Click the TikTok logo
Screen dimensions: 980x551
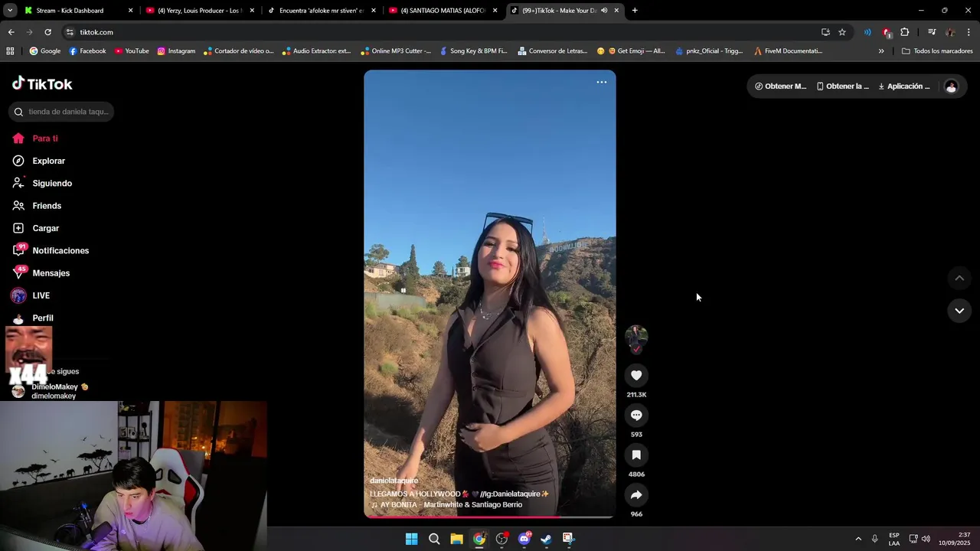[x=42, y=83]
